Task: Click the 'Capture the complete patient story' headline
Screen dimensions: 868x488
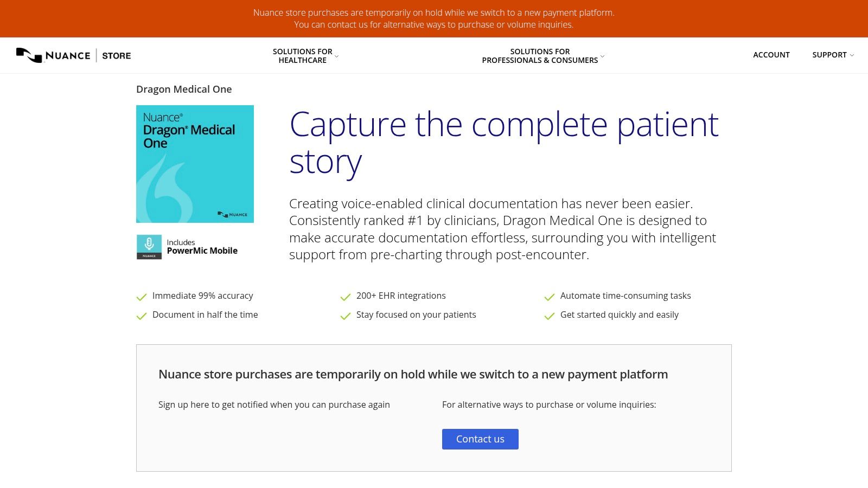Action: [x=504, y=143]
